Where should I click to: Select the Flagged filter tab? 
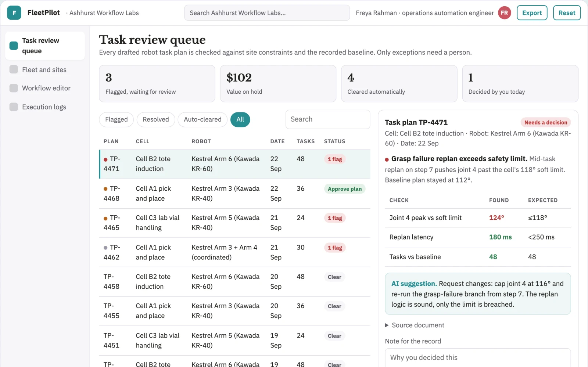point(116,119)
